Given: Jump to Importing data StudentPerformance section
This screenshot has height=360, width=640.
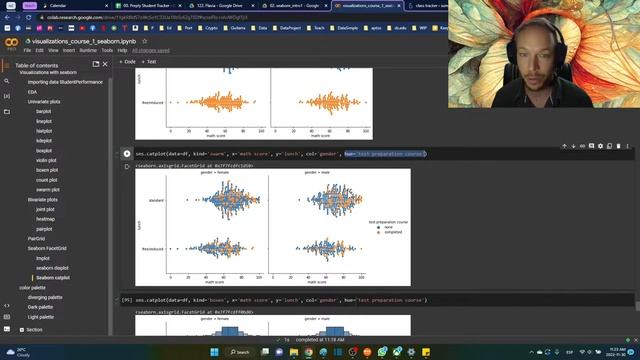Looking at the screenshot, I should click(x=65, y=82).
